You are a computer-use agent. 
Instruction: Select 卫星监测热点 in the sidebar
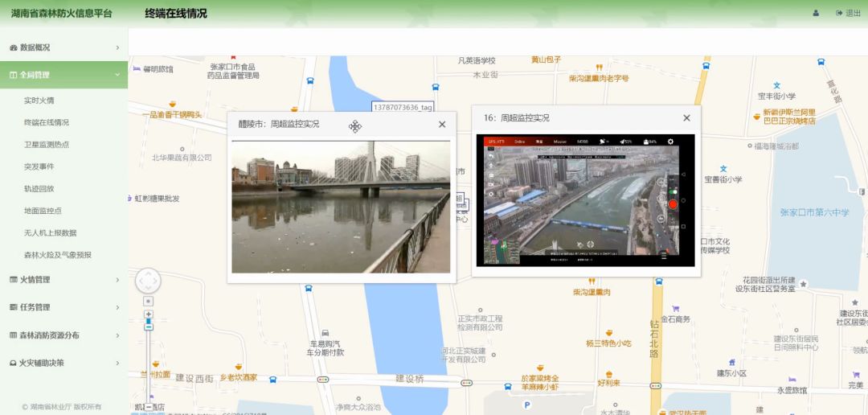click(x=47, y=145)
